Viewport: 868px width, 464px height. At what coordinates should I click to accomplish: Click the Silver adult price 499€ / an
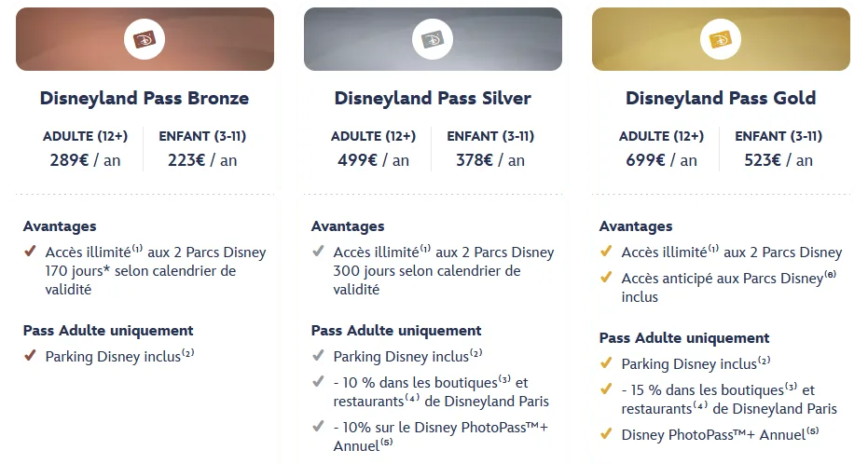pos(373,160)
